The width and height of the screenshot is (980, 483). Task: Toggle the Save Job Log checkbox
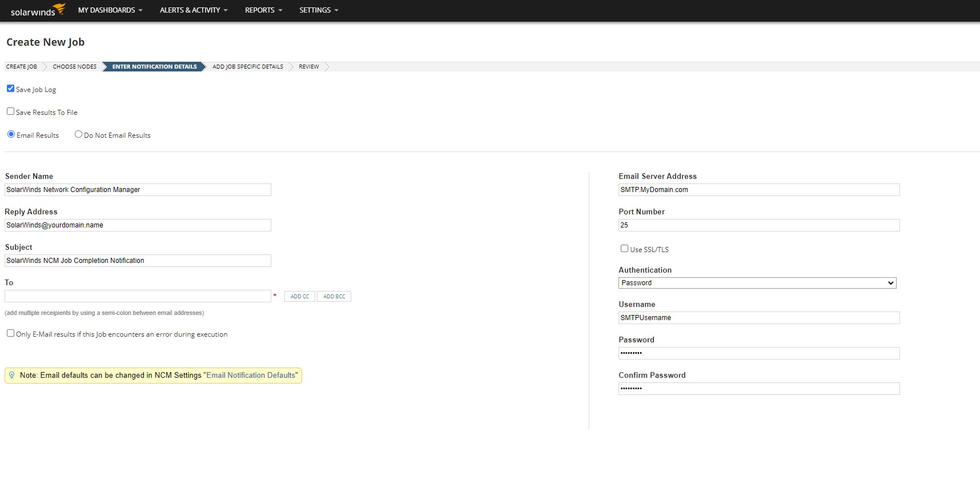point(10,89)
